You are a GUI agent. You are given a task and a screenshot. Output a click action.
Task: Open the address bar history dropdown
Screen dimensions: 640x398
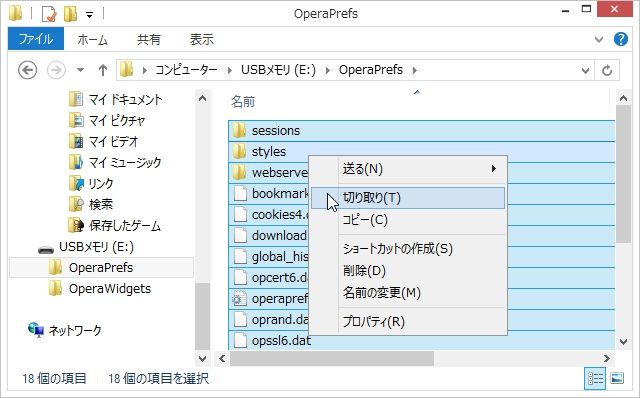pyautogui.click(x=585, y=71)
